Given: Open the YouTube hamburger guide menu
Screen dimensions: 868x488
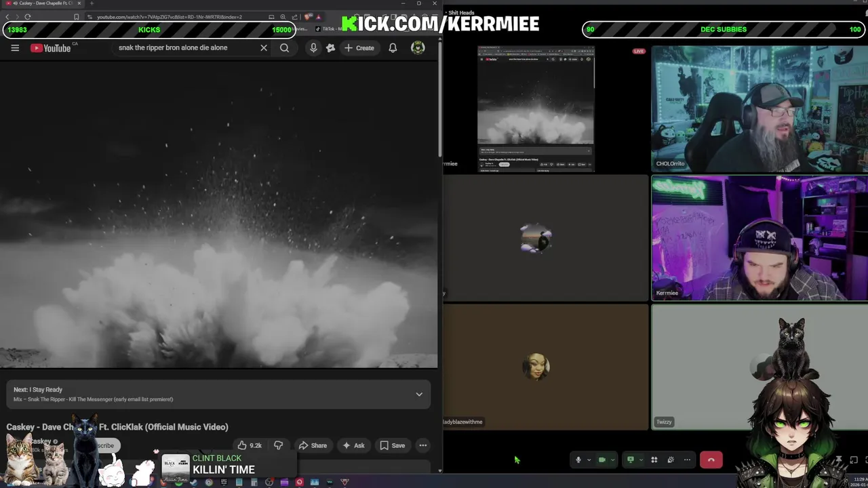Looking at the screenshot, I should click(x=15, y=48).
